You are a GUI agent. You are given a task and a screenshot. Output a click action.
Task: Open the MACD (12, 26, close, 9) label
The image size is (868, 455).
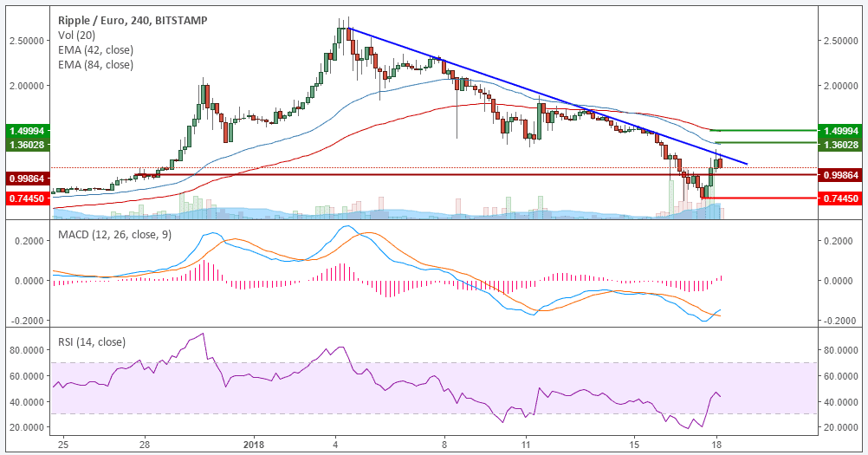114,235
